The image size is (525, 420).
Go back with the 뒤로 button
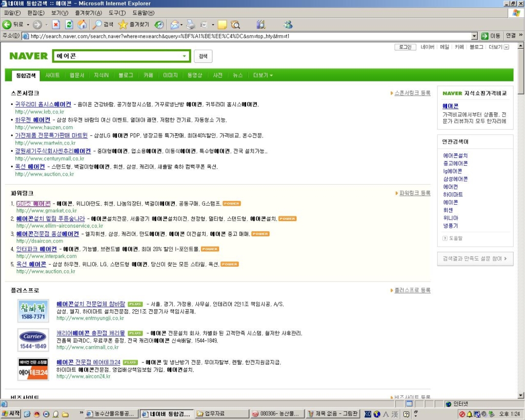tap(13, 25)
